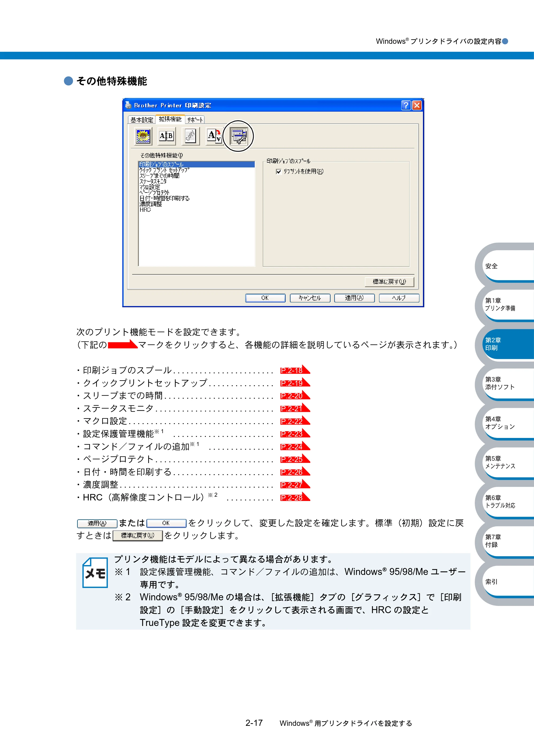Open page link P.2-24
534x756 pixels.
click(x=295, y=446)
